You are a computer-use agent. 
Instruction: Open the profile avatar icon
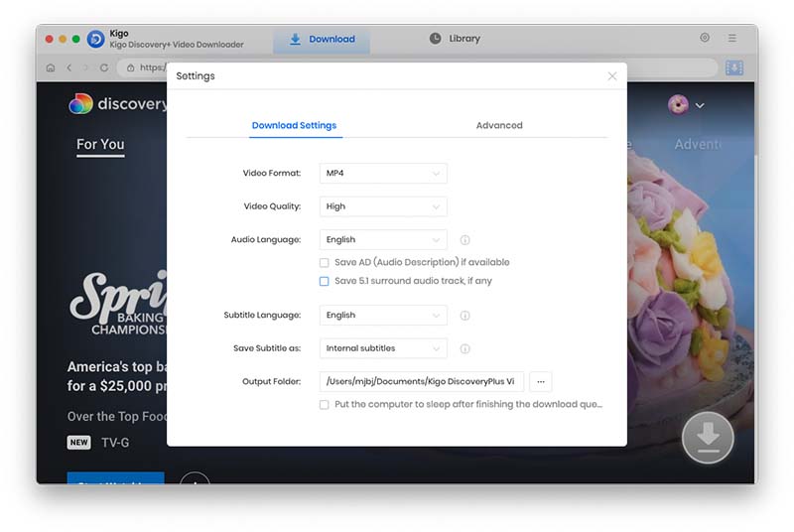click(678, 105)
